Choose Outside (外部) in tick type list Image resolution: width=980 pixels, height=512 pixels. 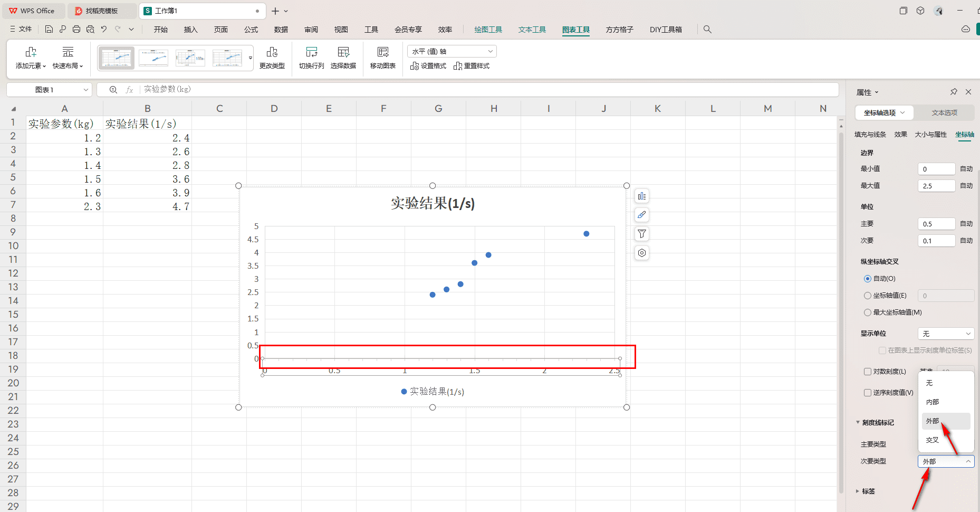point(946,421)
